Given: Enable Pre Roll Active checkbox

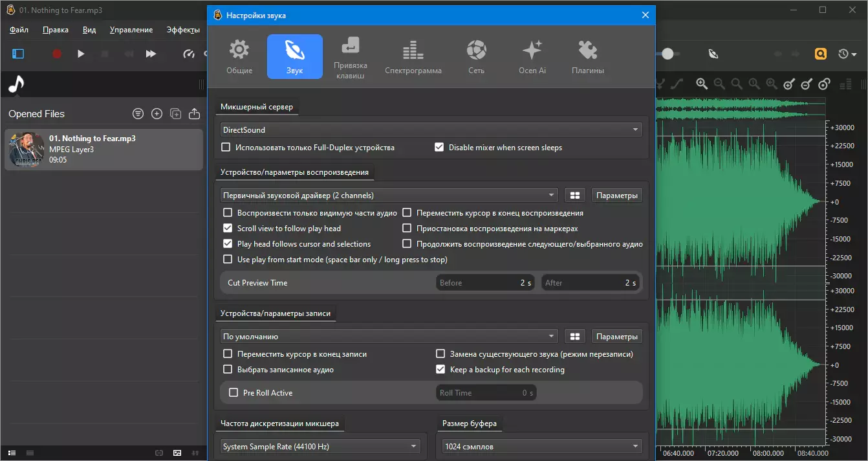Looking at the screenshot, I should (x=234, y=393).
